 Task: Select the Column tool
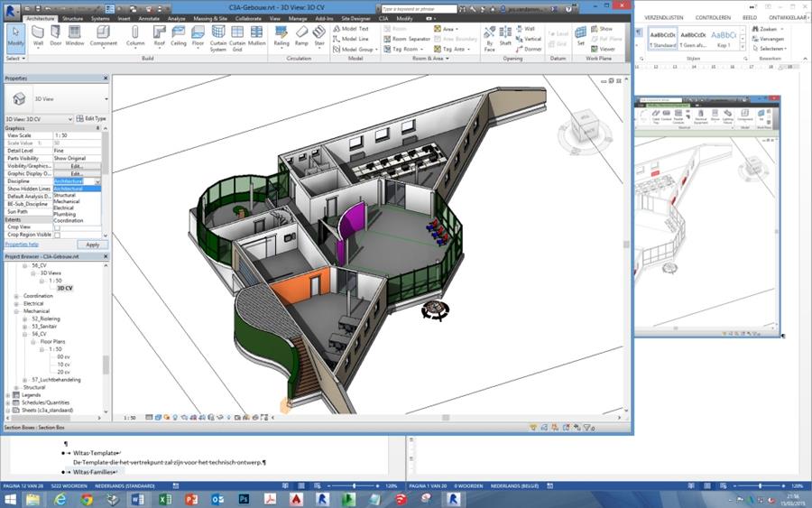135,34
